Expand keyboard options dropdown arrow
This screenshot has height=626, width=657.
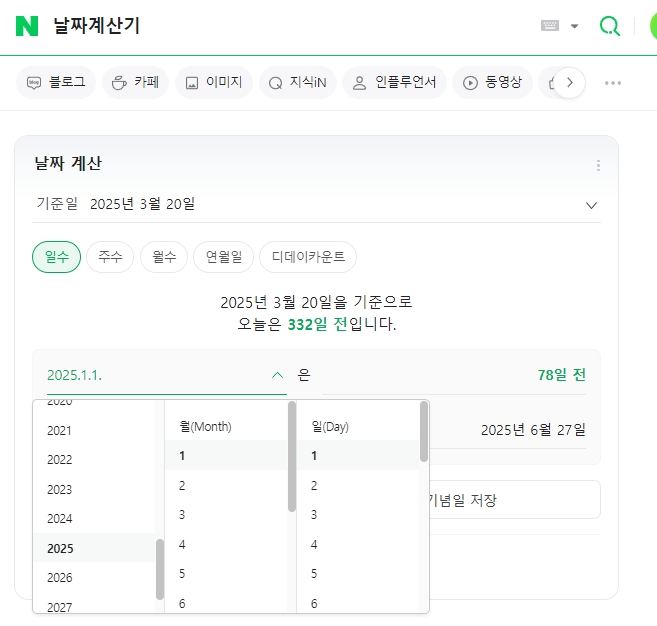574,26
